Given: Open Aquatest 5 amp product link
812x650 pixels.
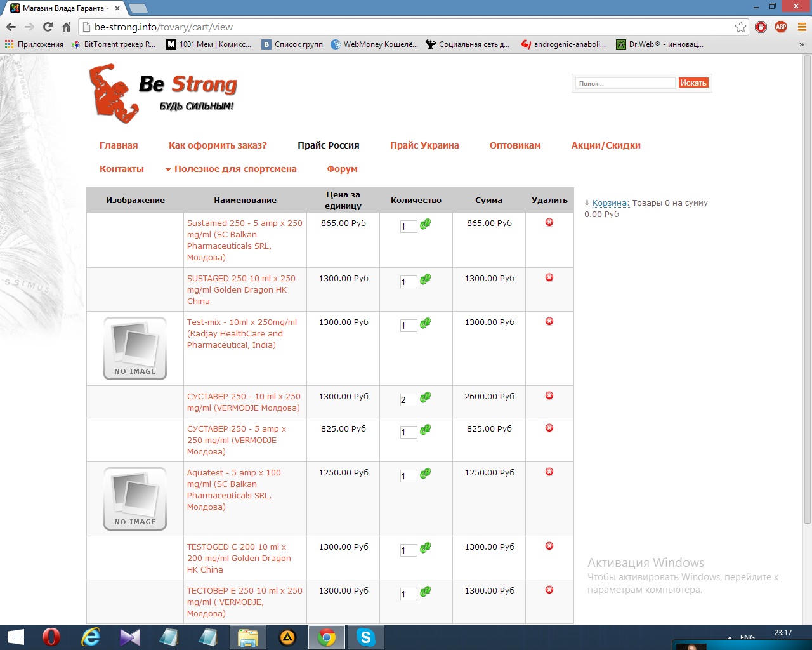Looking at the screenshot, I should pos(233,489).
